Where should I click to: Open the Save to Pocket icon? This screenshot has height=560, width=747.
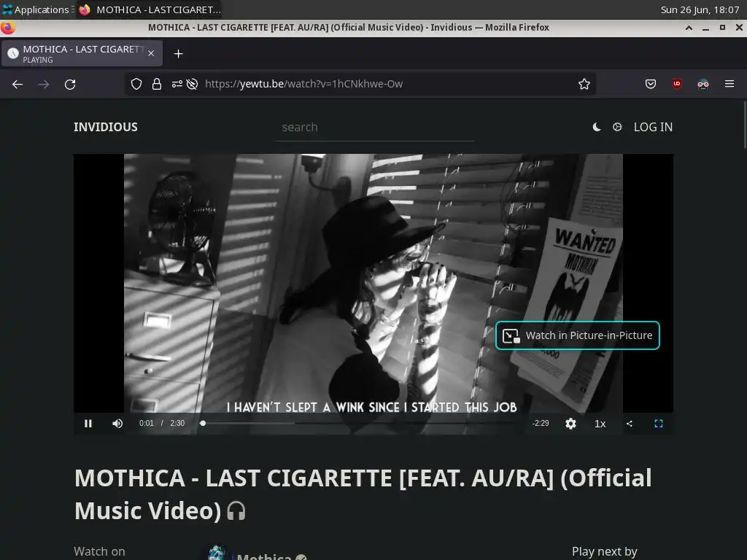650,84
